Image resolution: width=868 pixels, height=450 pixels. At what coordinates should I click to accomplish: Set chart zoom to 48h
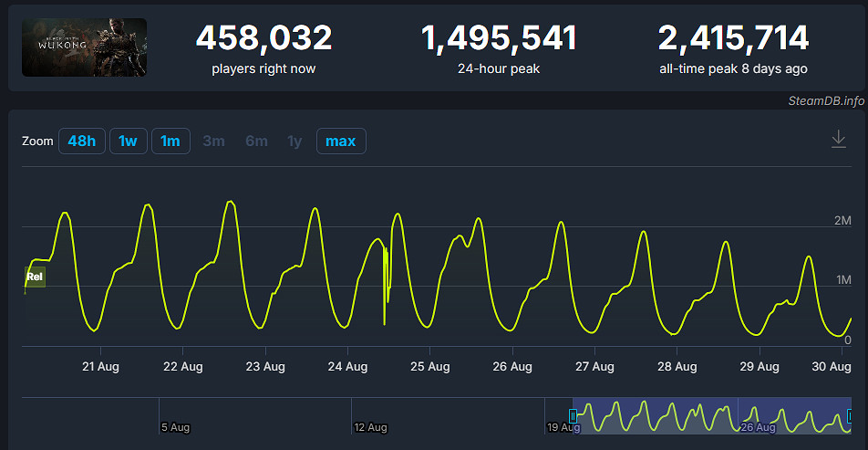pyautogui.click(x=81, y=141)
